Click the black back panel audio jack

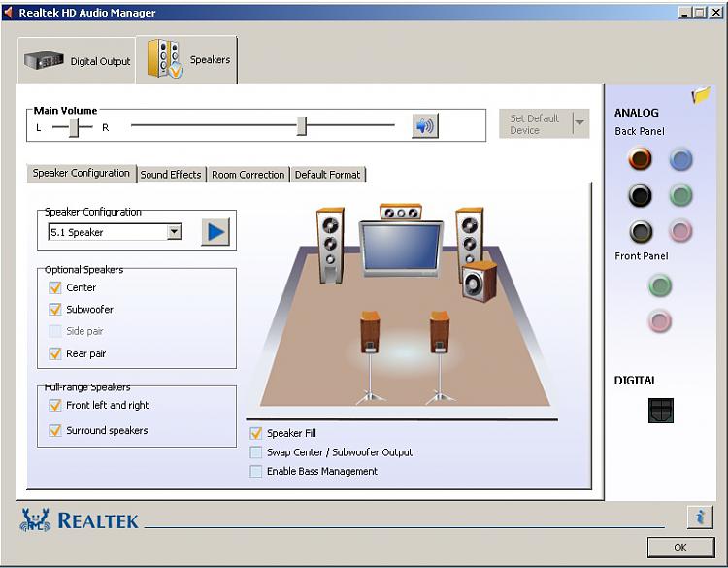click(641, 195)
